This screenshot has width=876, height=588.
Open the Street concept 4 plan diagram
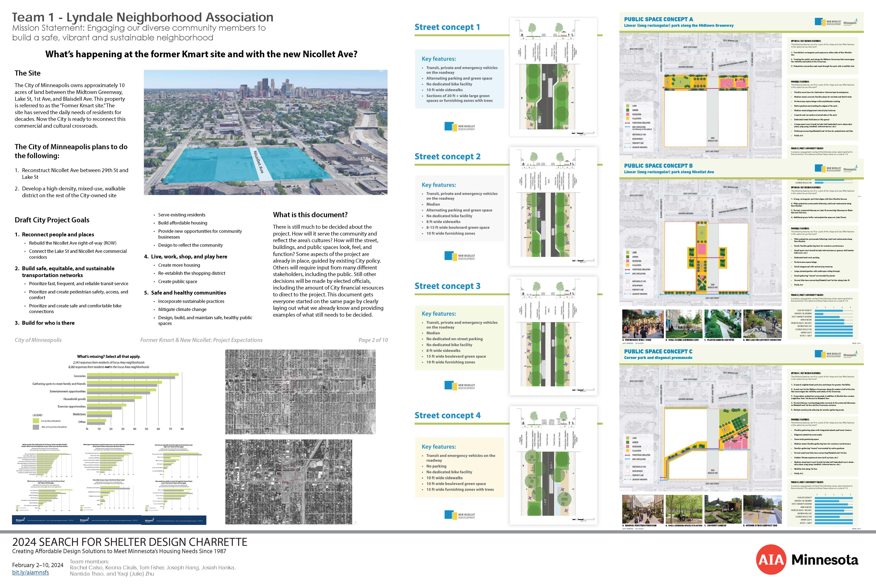click(553, 465)
